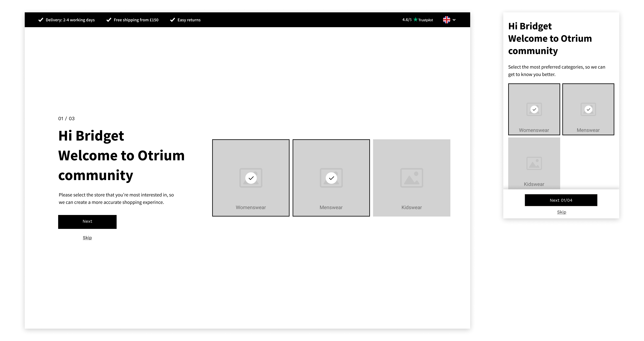Click 'Easy returns' text
Screen dimensions: 644x341
coord(189,20)
